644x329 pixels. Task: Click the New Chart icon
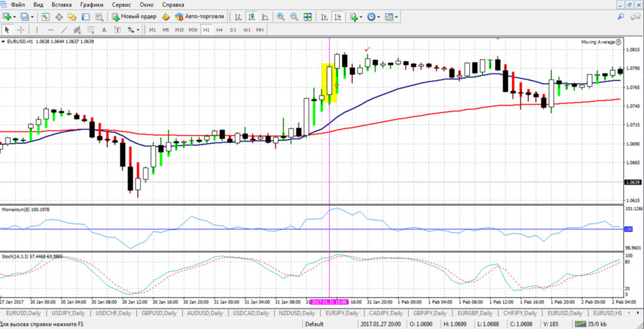click(x=8, y=17)
